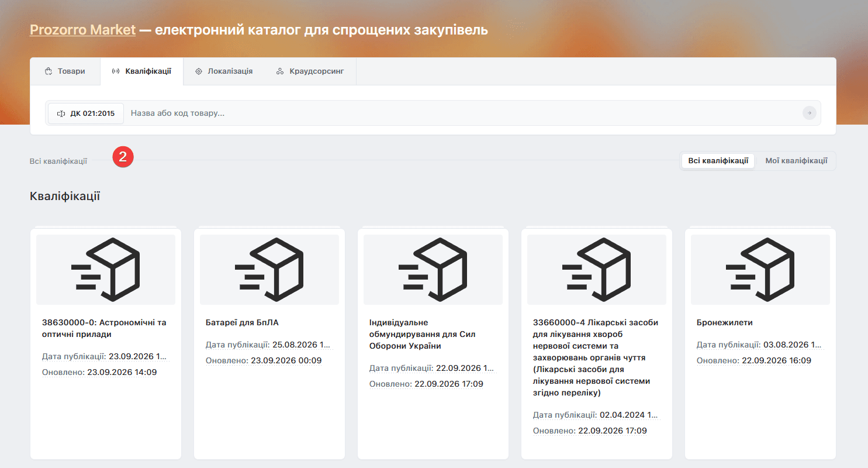Click the updated time 22.09.2026 16:09
This screenshot has height=468, width=868.
pos(777,360)
